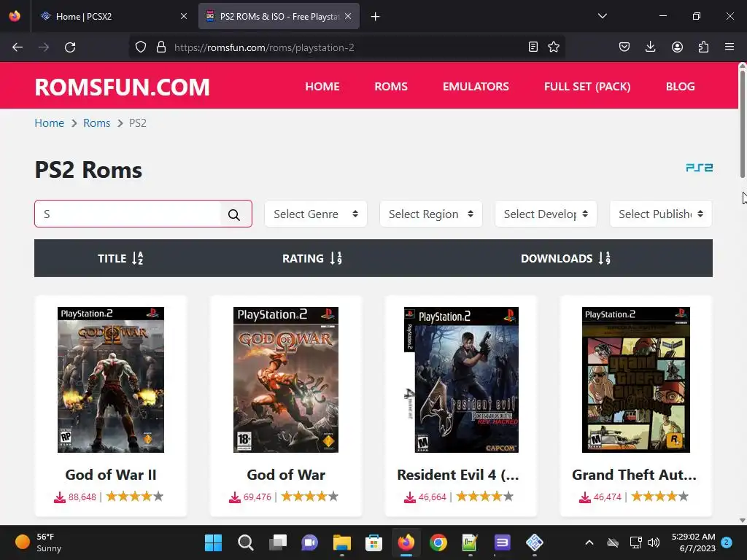Viewport: 747px width, 560px height.
Task: Click the ROMSFUN.COM site logo
Action: coord(122,87)
